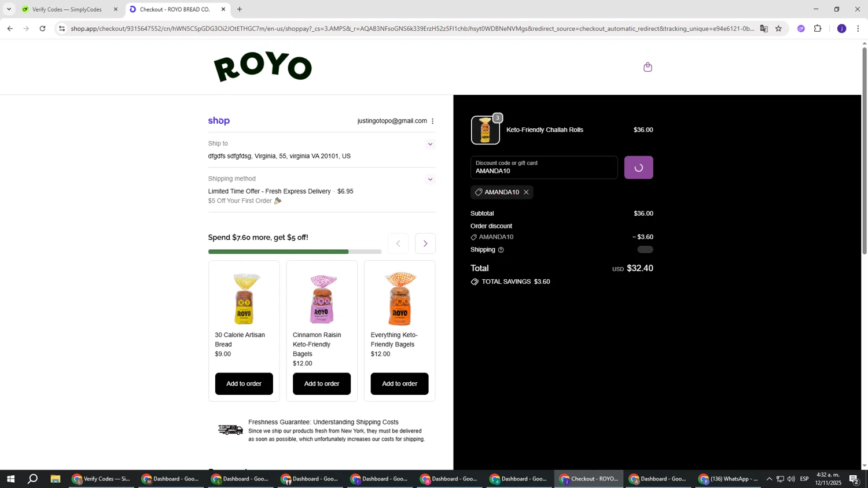Screen dimensions: 868x488
Task: Focus the discount code input field
Action: click(544, 168)
